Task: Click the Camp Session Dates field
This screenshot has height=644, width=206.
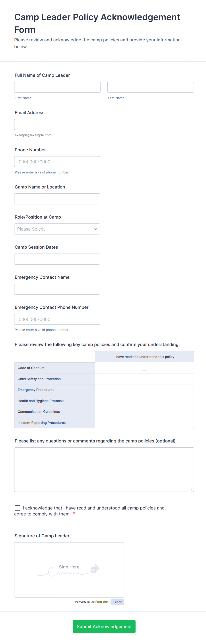Action: [57, 259]
